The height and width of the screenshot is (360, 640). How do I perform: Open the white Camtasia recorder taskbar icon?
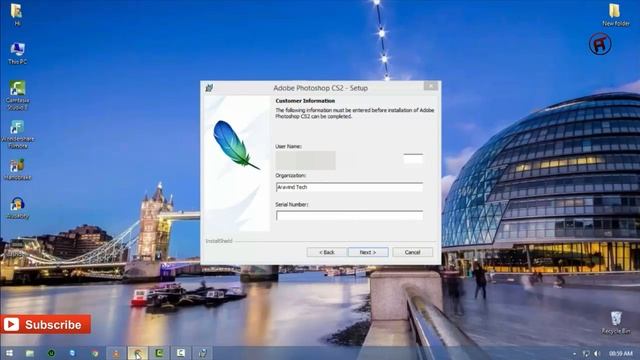181,353
